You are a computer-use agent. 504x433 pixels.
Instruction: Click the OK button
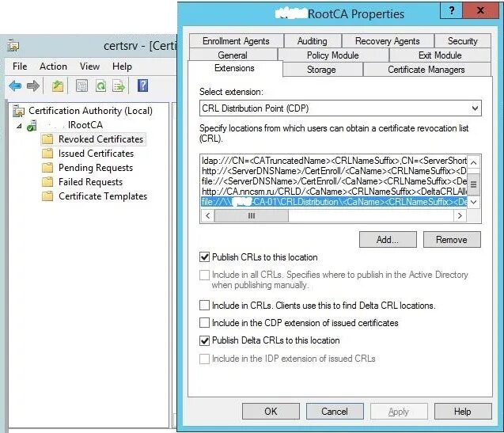[271, 412]
